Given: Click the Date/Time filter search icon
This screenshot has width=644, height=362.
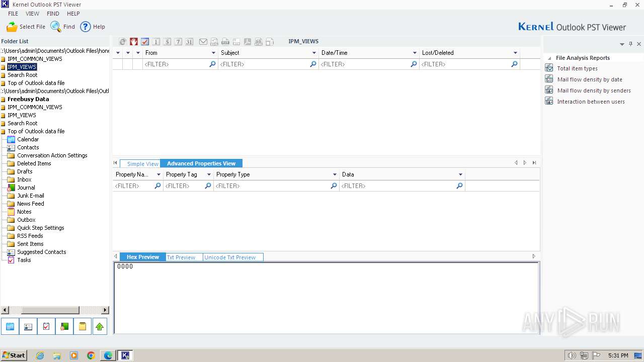Looking at the screenshot, I should coord(414,64).
